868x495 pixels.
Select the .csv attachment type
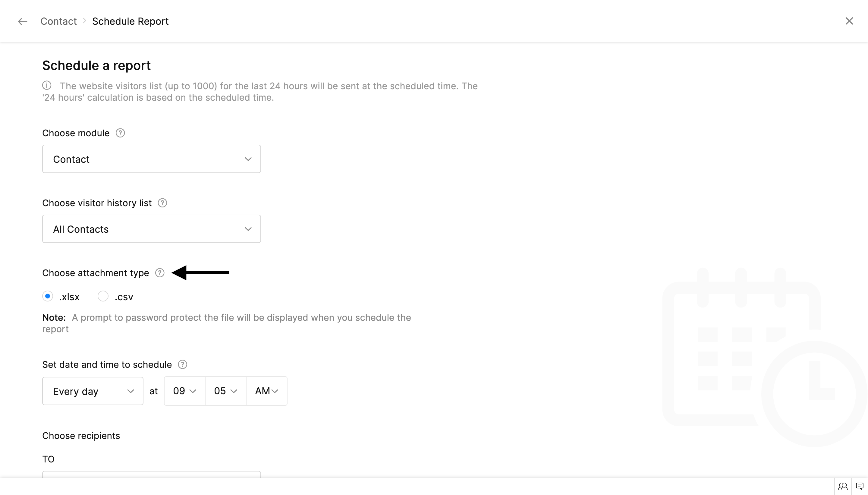(103, 296)
